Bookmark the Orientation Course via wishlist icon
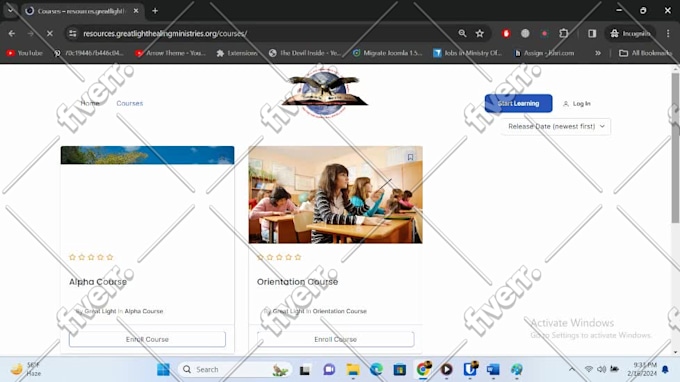The image size is (680, 382). (410, 157)
